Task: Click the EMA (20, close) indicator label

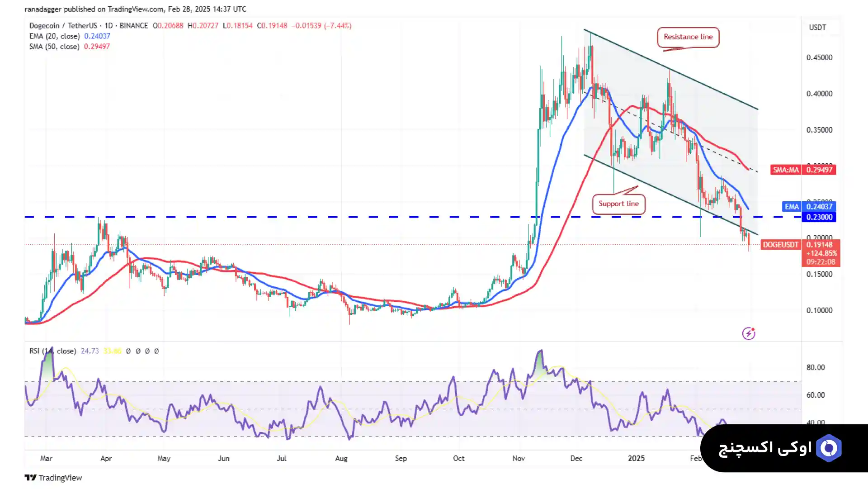Action: point(55,36)
